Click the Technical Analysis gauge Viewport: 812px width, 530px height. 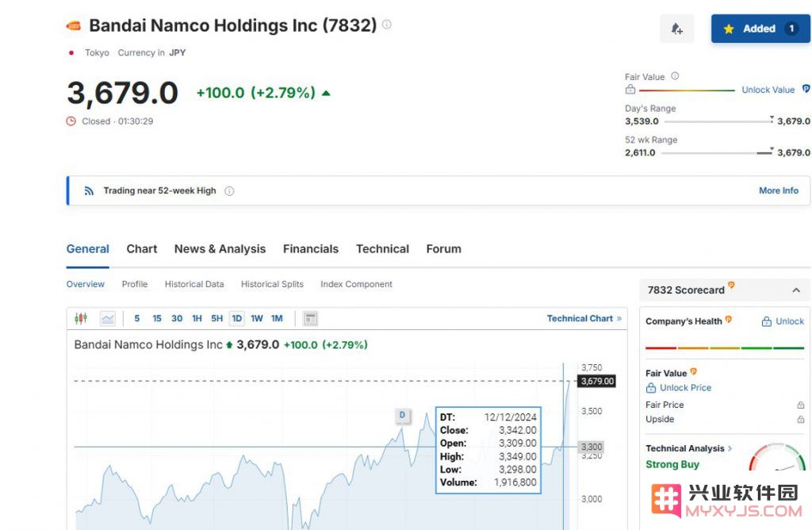click(x=777, y=457)
